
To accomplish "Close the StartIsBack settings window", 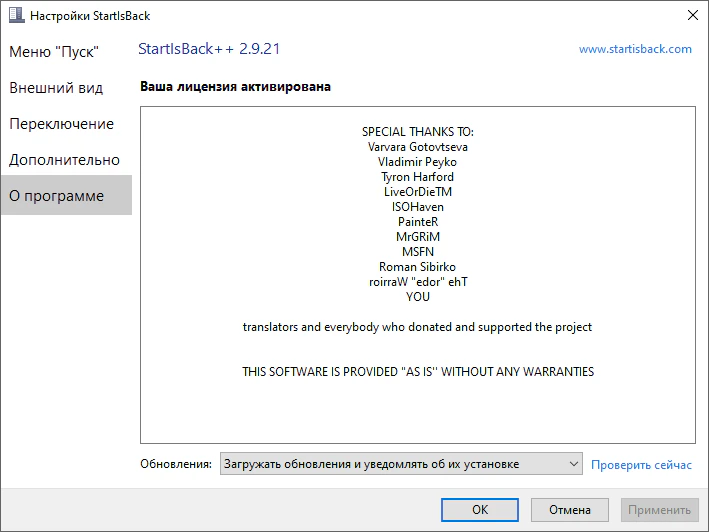I will click(692, 15).
